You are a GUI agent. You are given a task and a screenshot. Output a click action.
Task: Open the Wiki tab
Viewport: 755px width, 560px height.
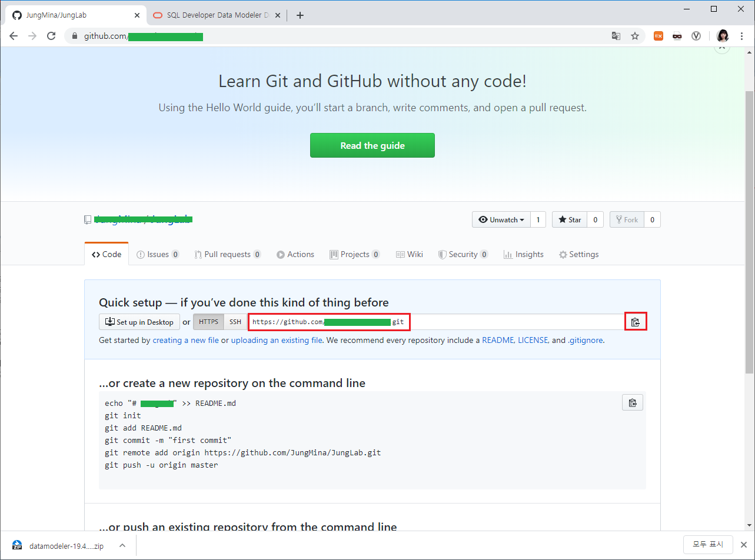click(410, 254)
